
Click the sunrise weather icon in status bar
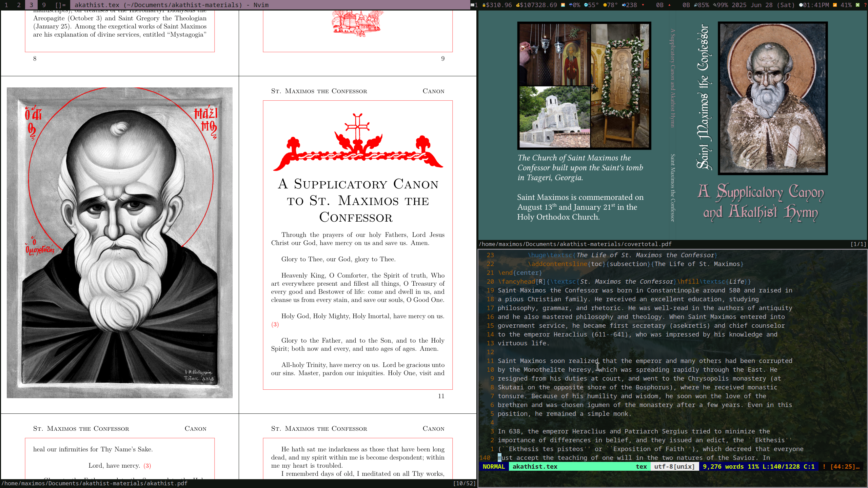[x=563, y=5]
